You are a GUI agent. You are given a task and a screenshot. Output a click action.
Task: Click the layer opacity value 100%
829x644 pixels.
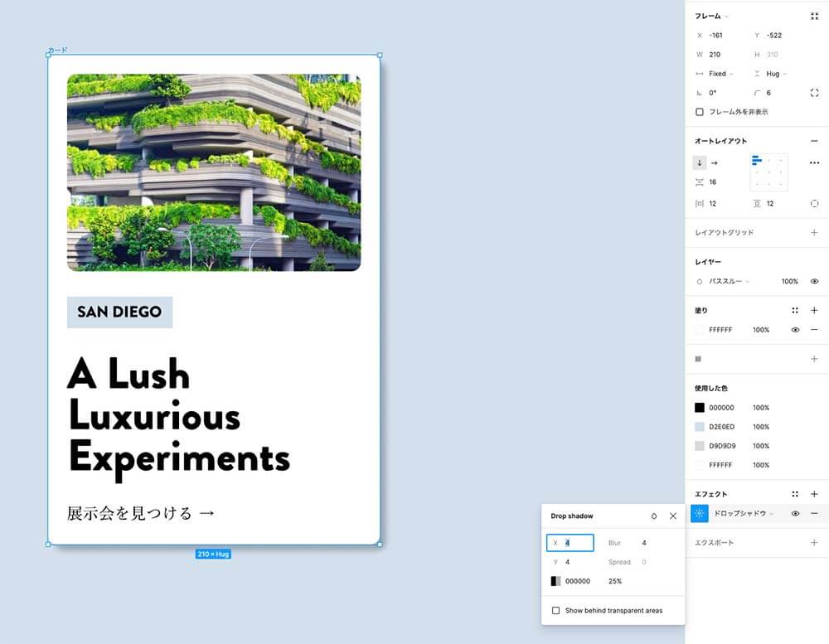pyautogui.click(x=790, y=282)
